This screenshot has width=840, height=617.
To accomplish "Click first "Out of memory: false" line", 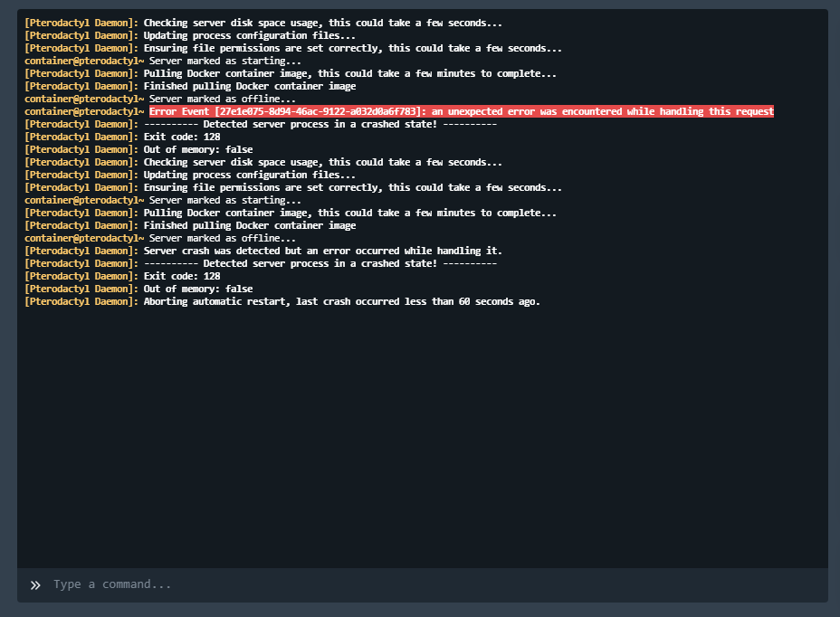I will click(x=138, y=149).
